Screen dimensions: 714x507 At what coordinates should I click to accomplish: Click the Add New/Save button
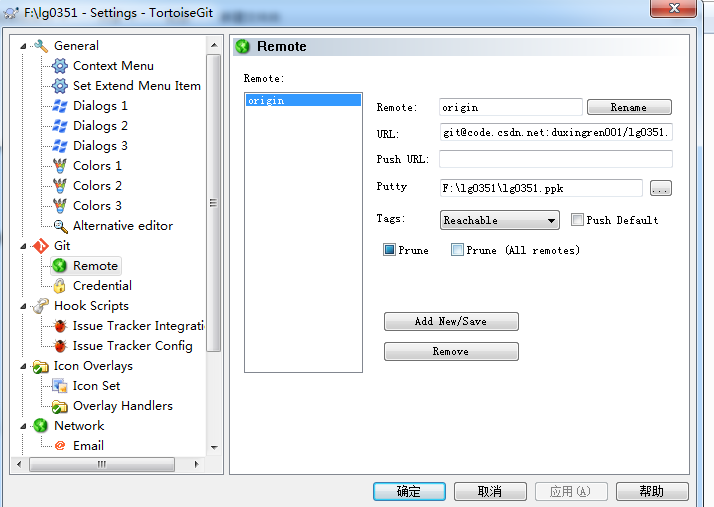pos(451,321)
